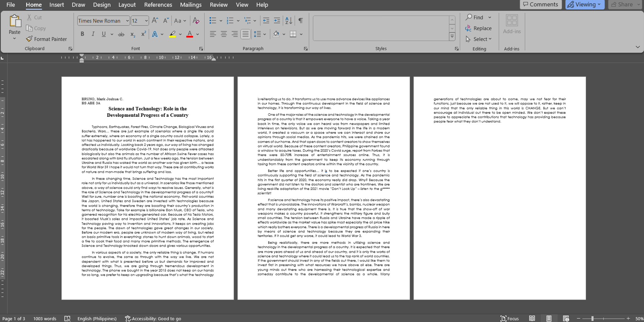The image size is (644, 322).
Task: Switch to Print Layout view
Action: pyautogui.click(x=549, y=318)
